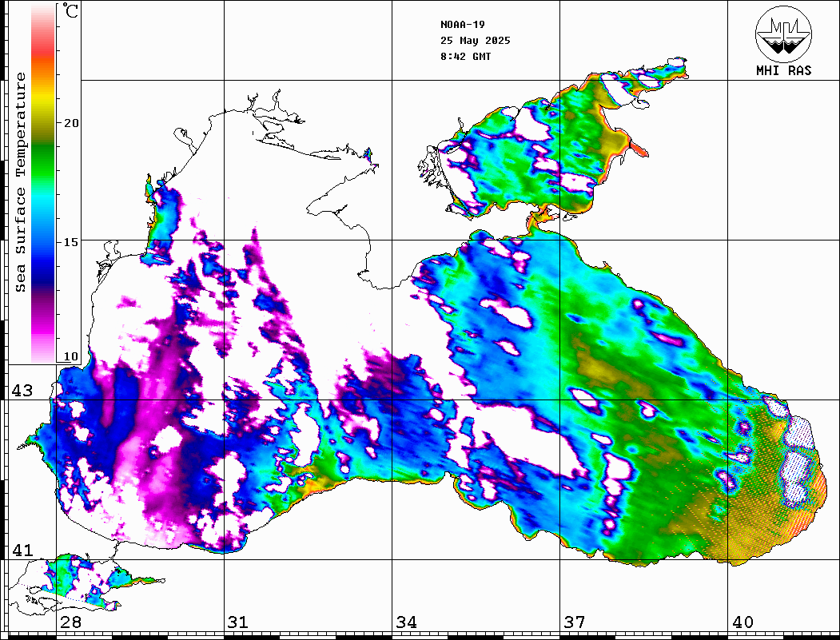Click the green band of temperature color bar
Image resolution: width=840 pixels, height=640 pixels.
43,161
